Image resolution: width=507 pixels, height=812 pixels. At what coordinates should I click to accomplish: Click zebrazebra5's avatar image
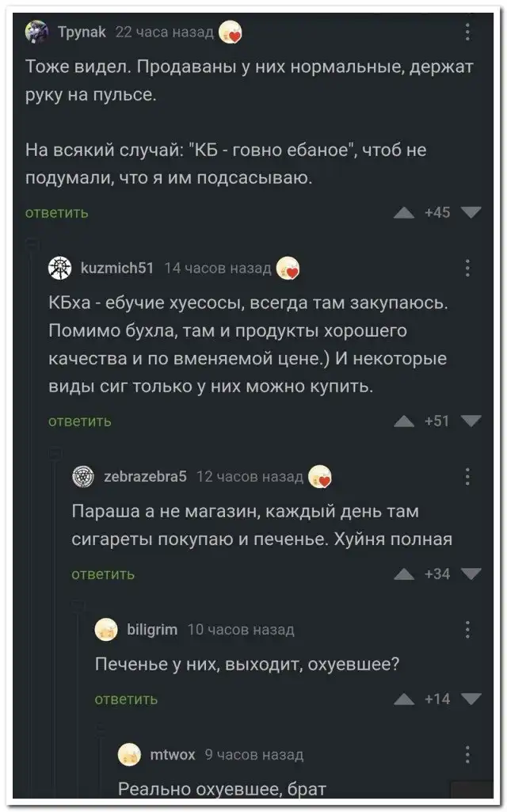83,476
